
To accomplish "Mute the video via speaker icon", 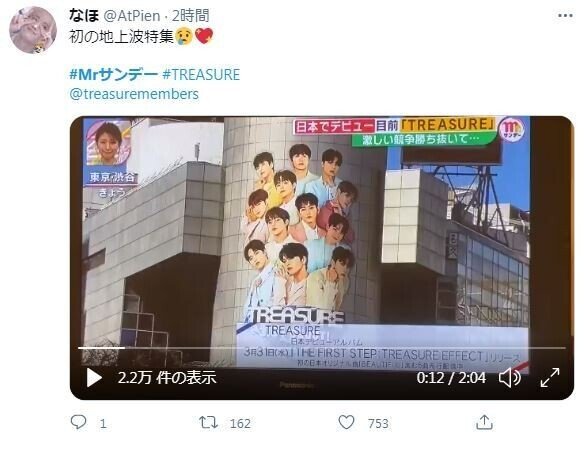I will point(510,378).
